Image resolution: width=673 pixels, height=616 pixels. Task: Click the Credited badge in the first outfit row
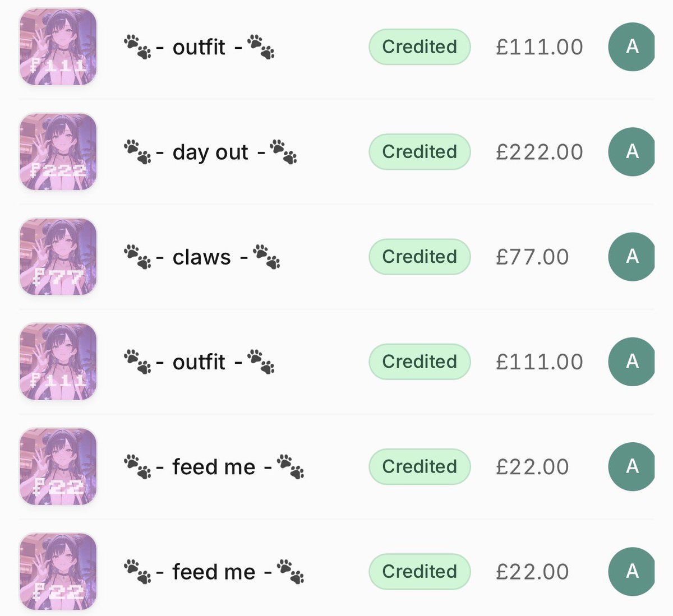click(420, 47)
